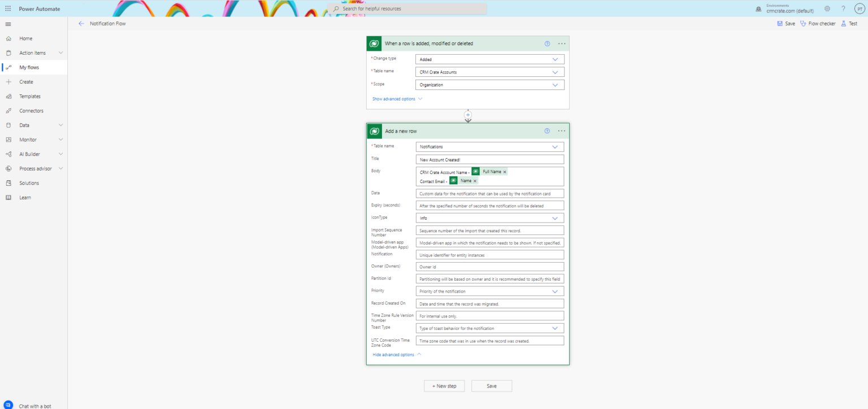
Task: Open the settings gear icon
Action: (827, 8)
